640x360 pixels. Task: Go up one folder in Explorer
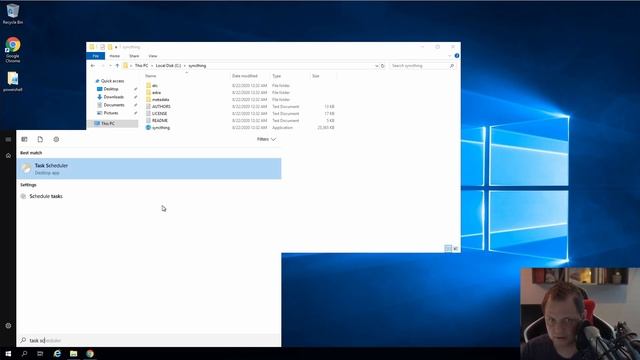(x=117, y=66)
